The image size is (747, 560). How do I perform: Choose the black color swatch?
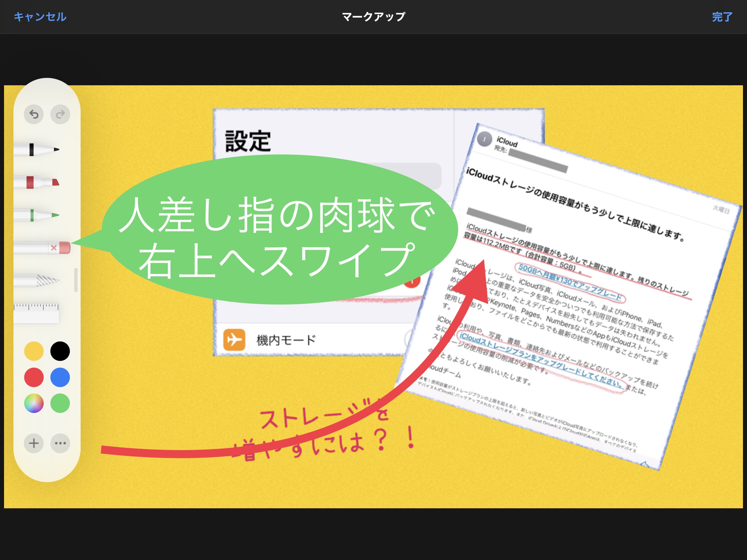pyautogui.click(x=60, y=351)
